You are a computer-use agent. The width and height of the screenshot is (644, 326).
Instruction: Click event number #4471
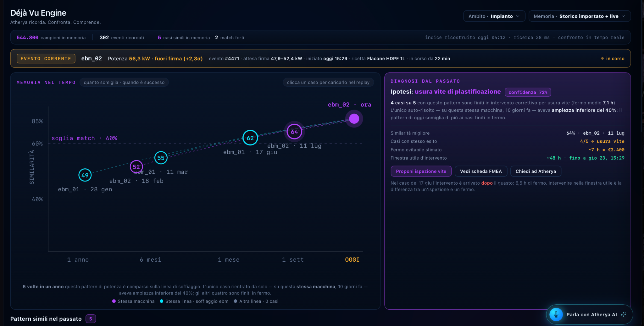(232, 59)
